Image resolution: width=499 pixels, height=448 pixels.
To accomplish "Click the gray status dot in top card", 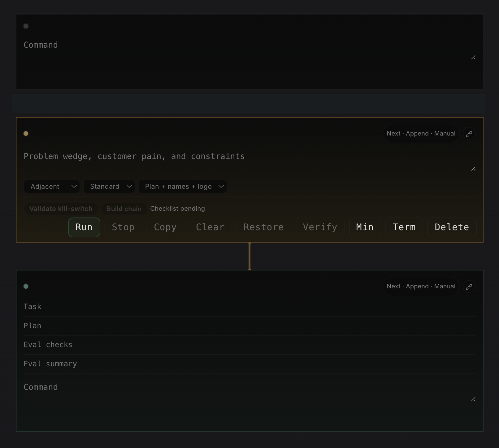I will 26,26.
